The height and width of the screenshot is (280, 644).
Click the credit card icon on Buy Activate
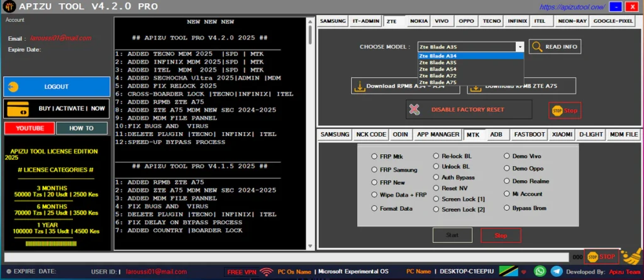pyautogui.click(x=18, y=109)
